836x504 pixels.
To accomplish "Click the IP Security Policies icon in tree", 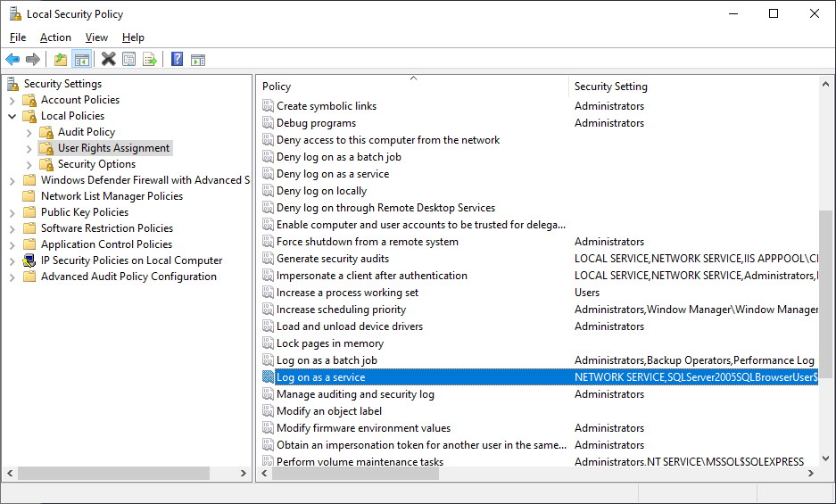I will point(29,260).
